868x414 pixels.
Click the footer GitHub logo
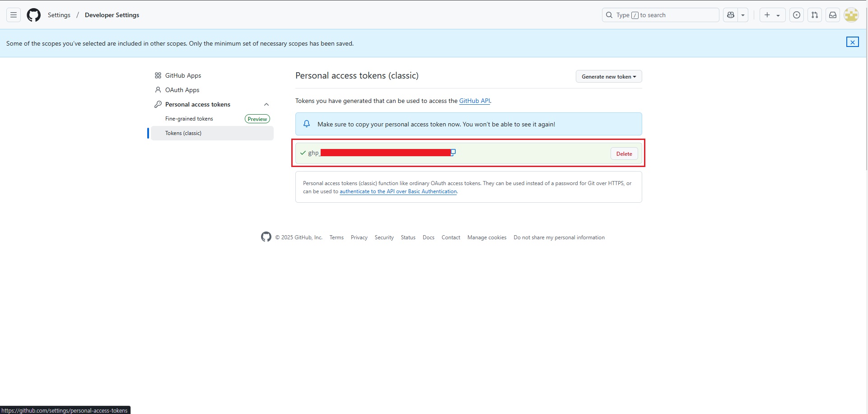pyautogui.click(x=266, y=237)
